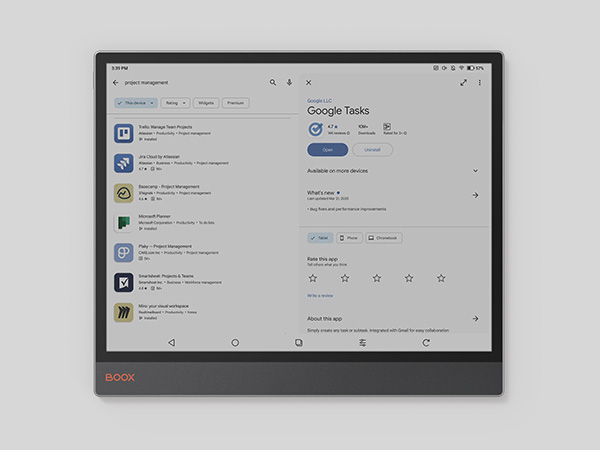The image size is (600, 450).
Task: Expand app details to full screen
Action: click(463, 83)
